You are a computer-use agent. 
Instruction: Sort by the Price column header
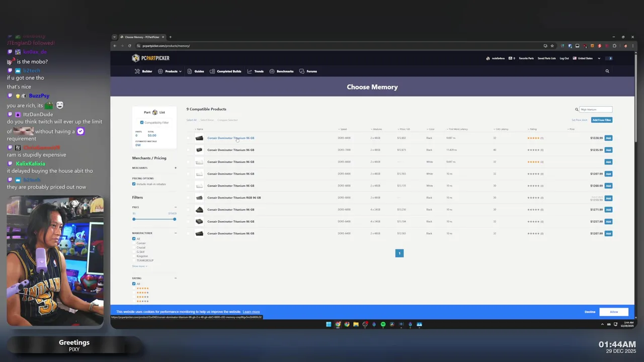tap(571, 129)
